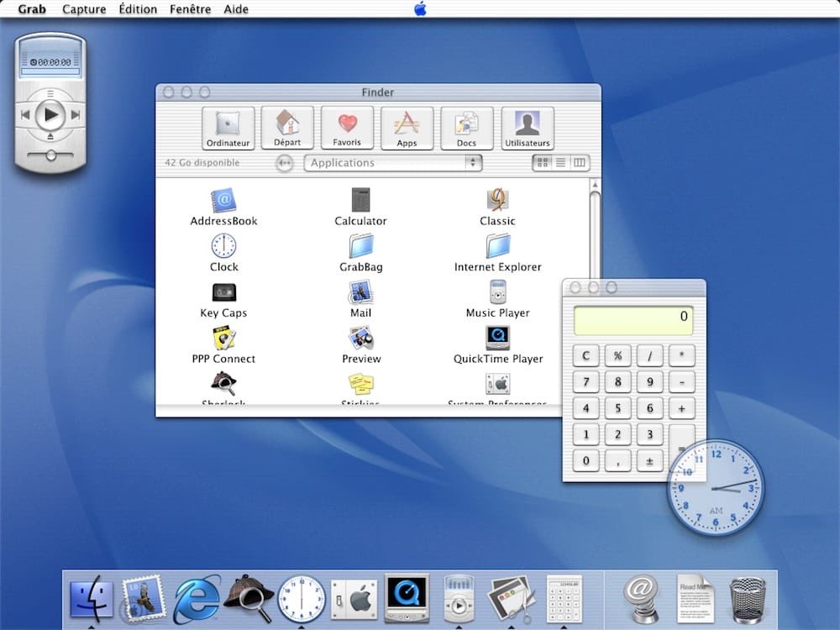This screenshot has height=630, width=840.
Task: Open Calculator in the Finder window
Action: [x=360, y=199]
